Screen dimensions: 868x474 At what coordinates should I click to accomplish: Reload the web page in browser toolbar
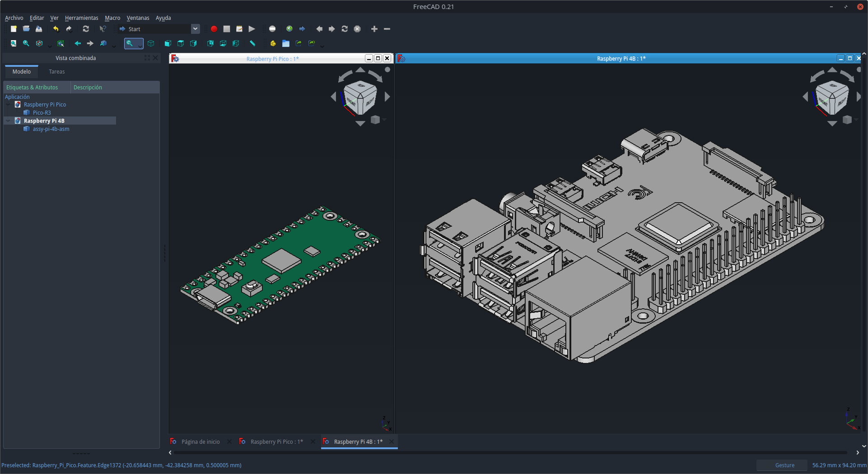coord(345,29)
